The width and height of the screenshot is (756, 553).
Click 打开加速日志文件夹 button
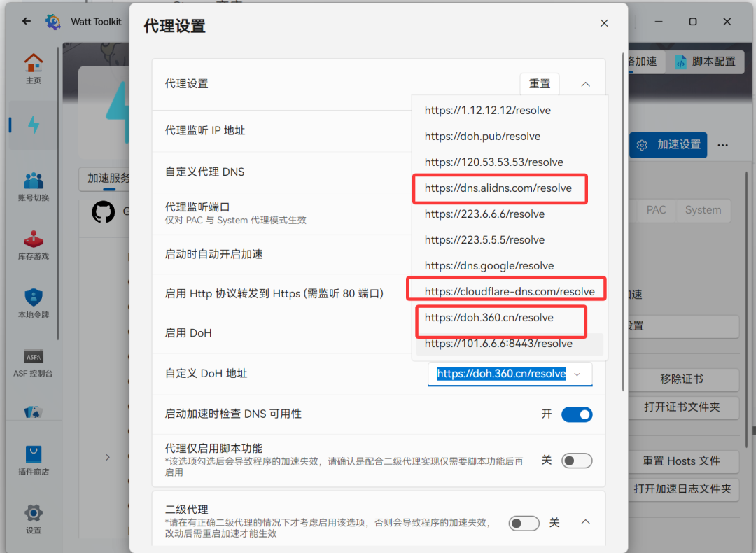coord(682,489)
